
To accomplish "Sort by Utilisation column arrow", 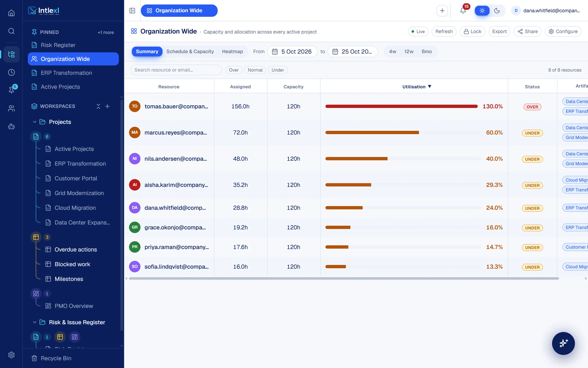I will point(429,86).
